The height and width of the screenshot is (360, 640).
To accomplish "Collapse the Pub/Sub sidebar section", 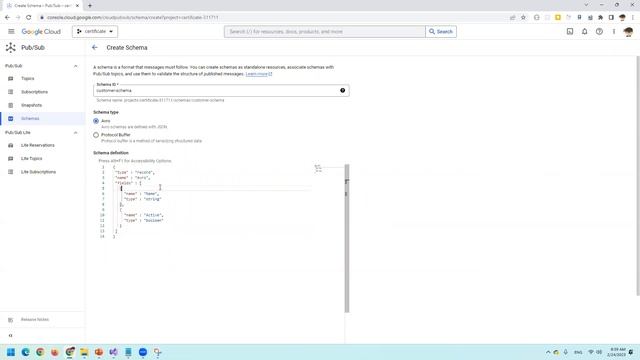I will pyautogui.click(x=76, y=66).
